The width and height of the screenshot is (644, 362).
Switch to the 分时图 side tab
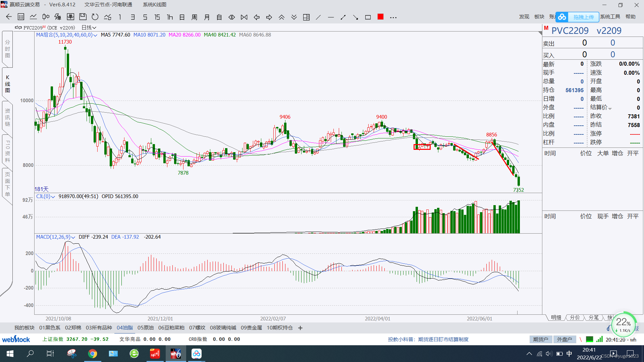pyautogui.click(x=7, y=49)
